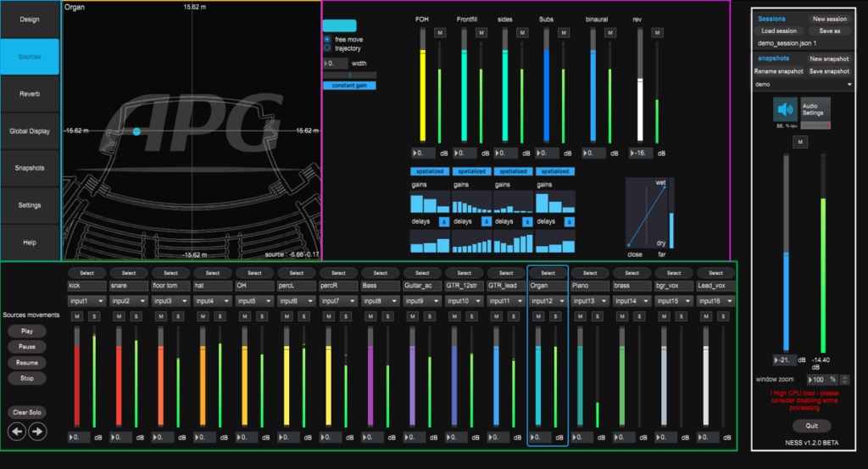Click the Clear Solo button
868x469 pixels.
(27, 412)
